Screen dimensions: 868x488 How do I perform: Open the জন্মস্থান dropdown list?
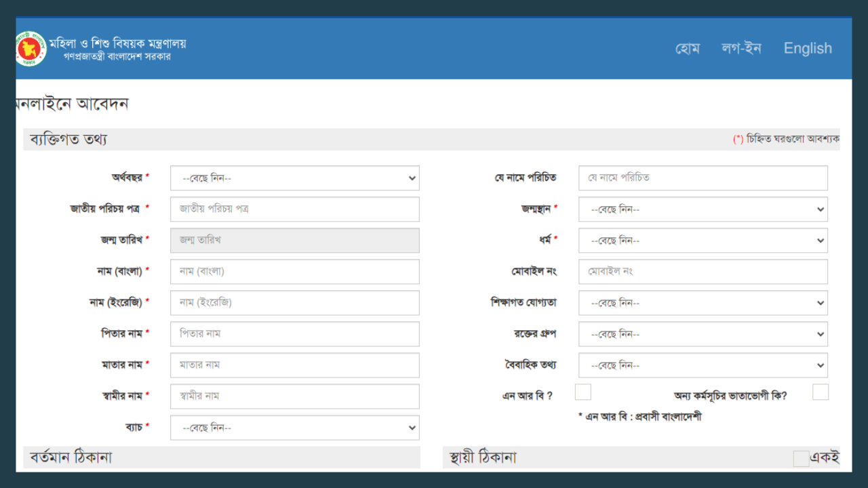tap(703, 209)
